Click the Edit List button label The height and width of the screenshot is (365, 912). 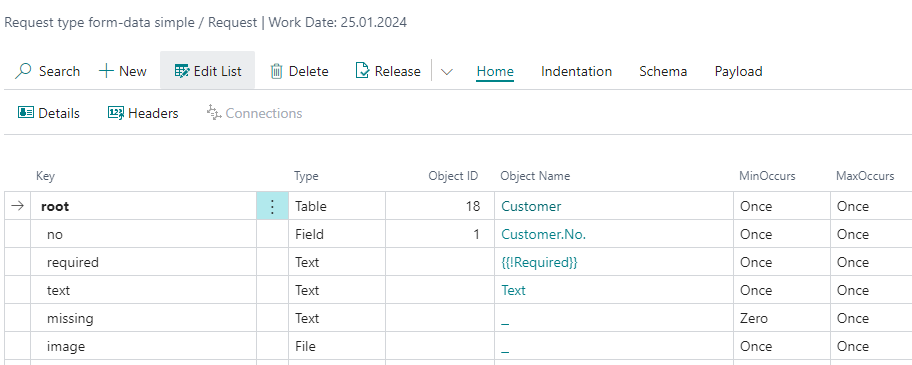click(218, 71)
